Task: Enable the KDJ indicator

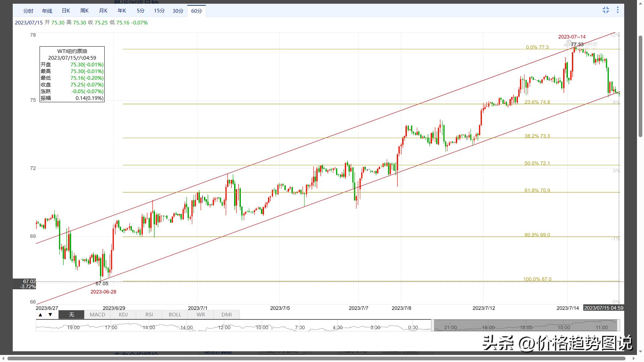Action: point(123,315)
